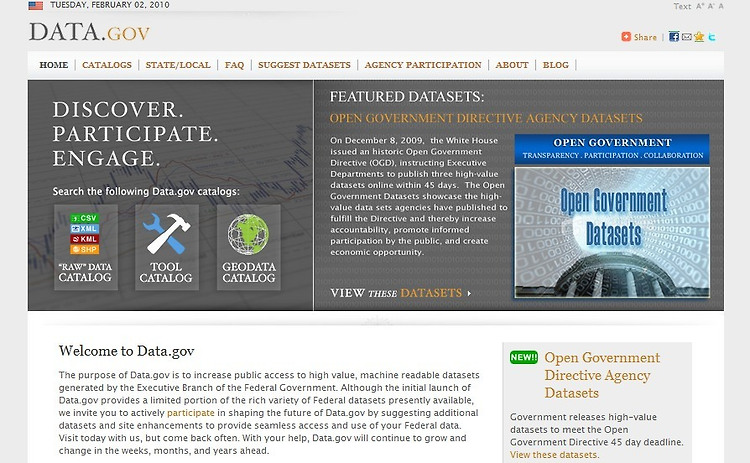Click arrow next to View these Datasets
Viewport: 750px width, 463px height.
(469, 293)
